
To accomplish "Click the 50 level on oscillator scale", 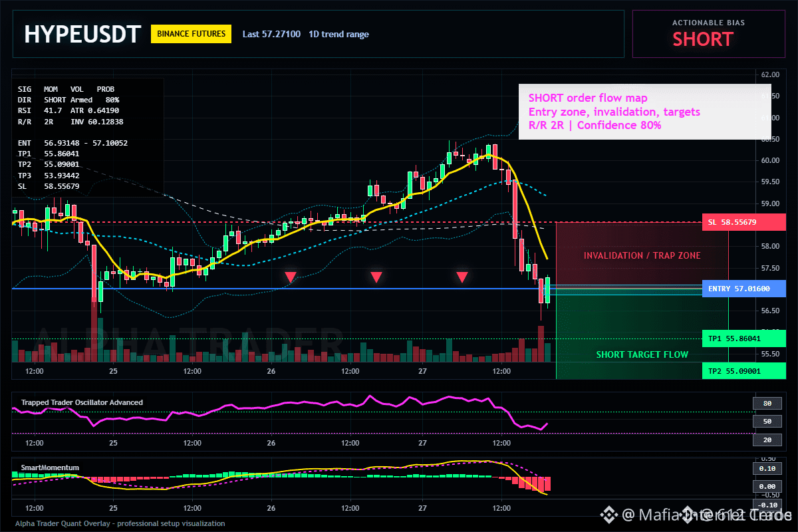I will 767,422.
